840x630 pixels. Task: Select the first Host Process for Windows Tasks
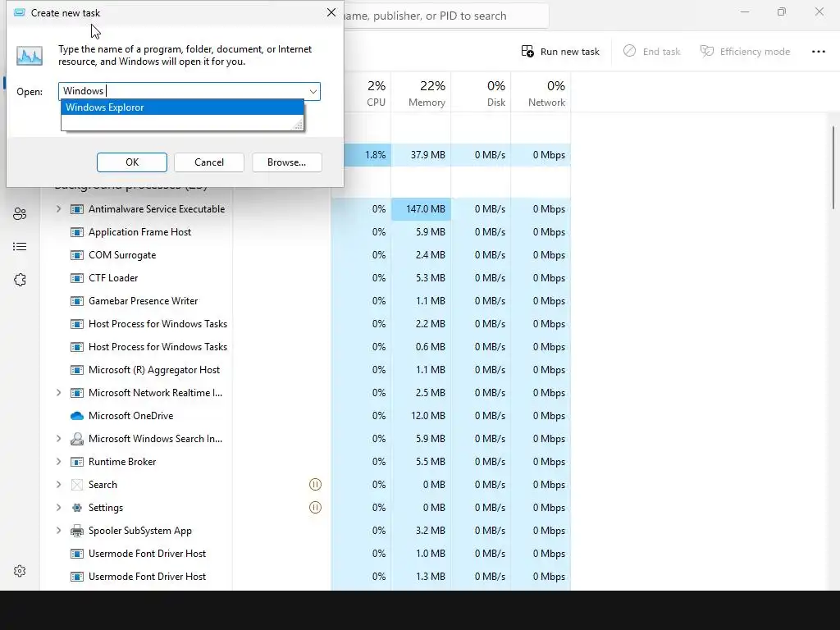click(x=157, y=324)
